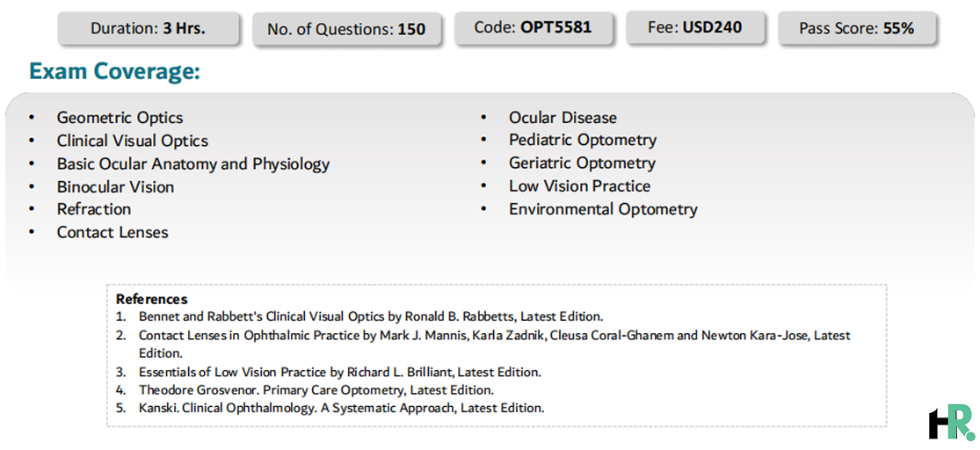
Task: Select the Environmental Optometry topic
Action: tap(603, 209)
